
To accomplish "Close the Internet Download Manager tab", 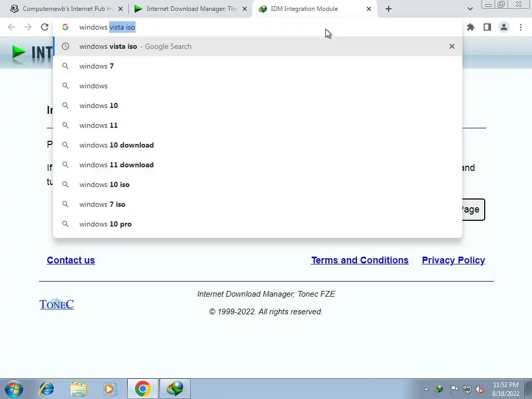I will pos(245,9).
